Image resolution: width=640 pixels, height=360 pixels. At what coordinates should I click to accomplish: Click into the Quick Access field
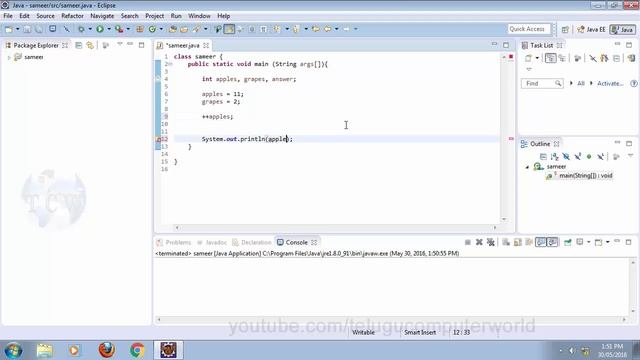pos(529,29)
